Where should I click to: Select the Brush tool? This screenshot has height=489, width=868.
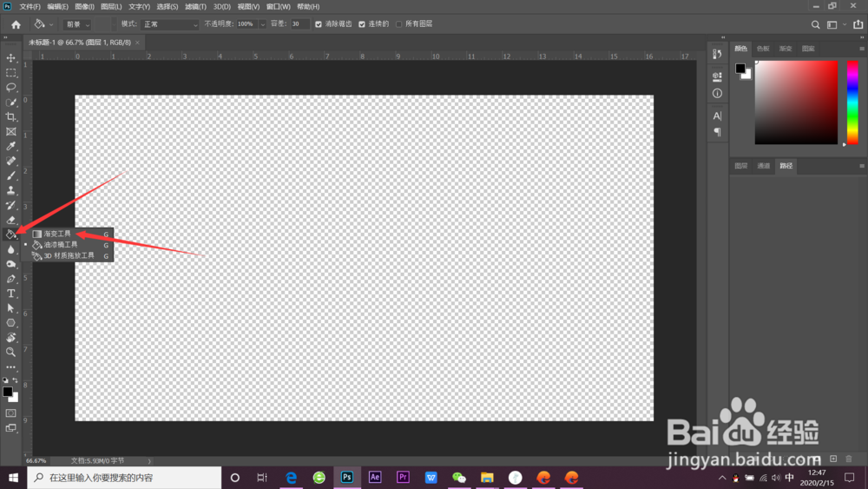(10, 175)
